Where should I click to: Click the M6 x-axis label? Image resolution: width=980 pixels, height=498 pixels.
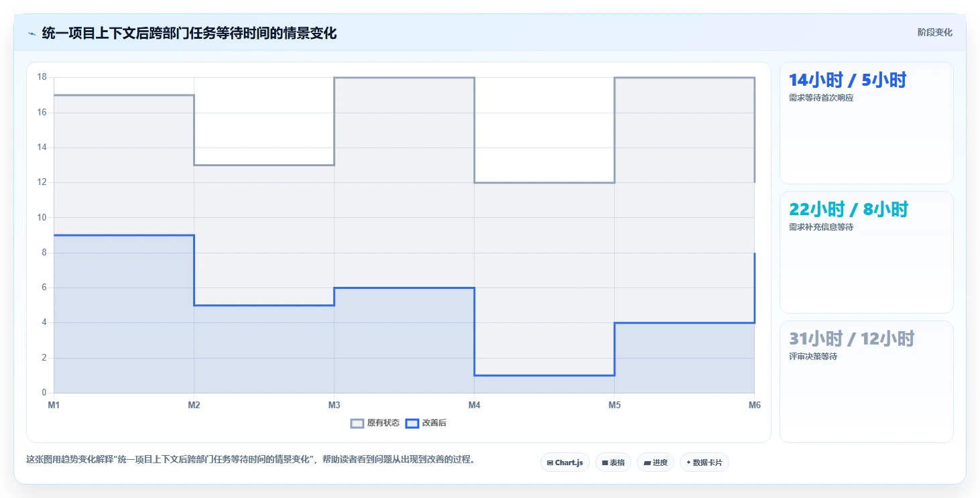754,405
